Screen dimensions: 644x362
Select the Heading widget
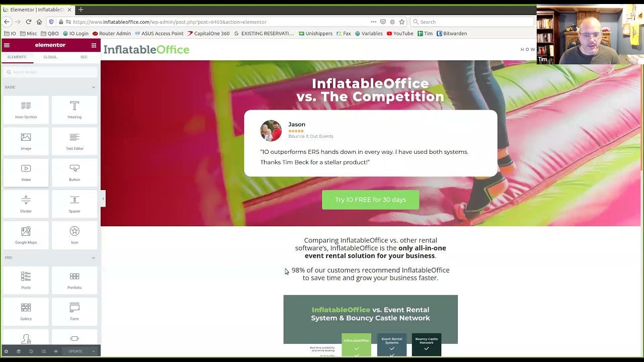tap(74, 110)
